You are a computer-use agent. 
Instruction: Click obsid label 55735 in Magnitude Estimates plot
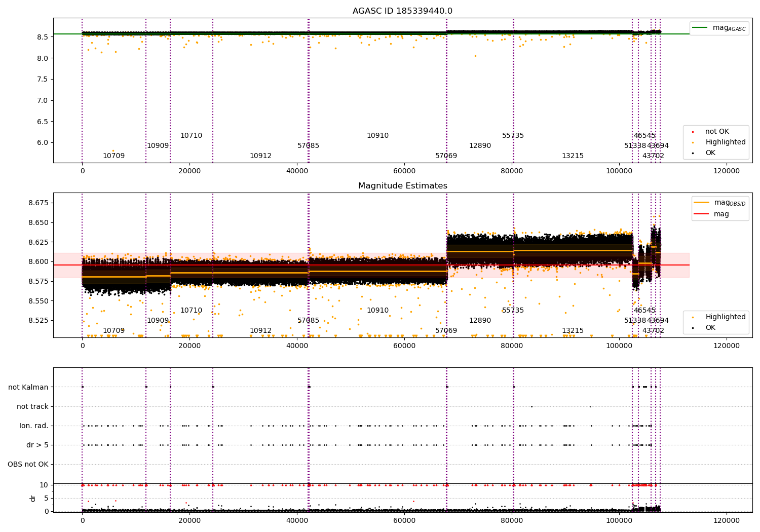coord(513,311)
